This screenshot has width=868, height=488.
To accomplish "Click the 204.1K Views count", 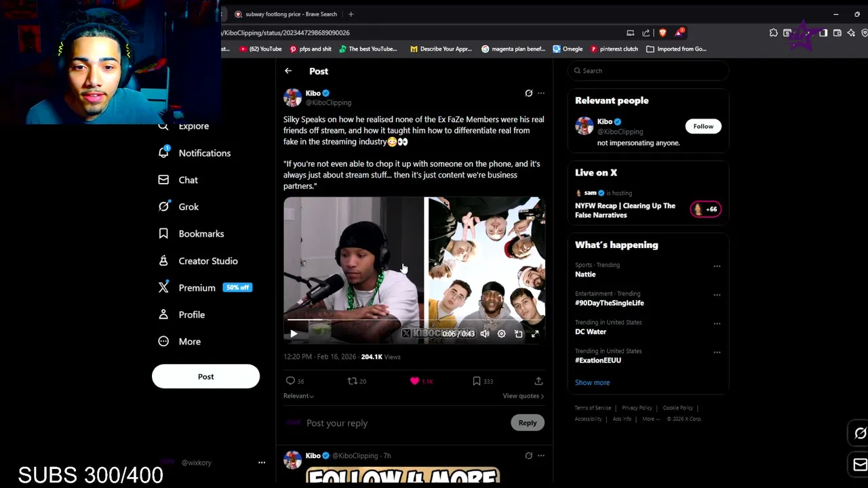I will pyautogui.click(x=380, y=357).
